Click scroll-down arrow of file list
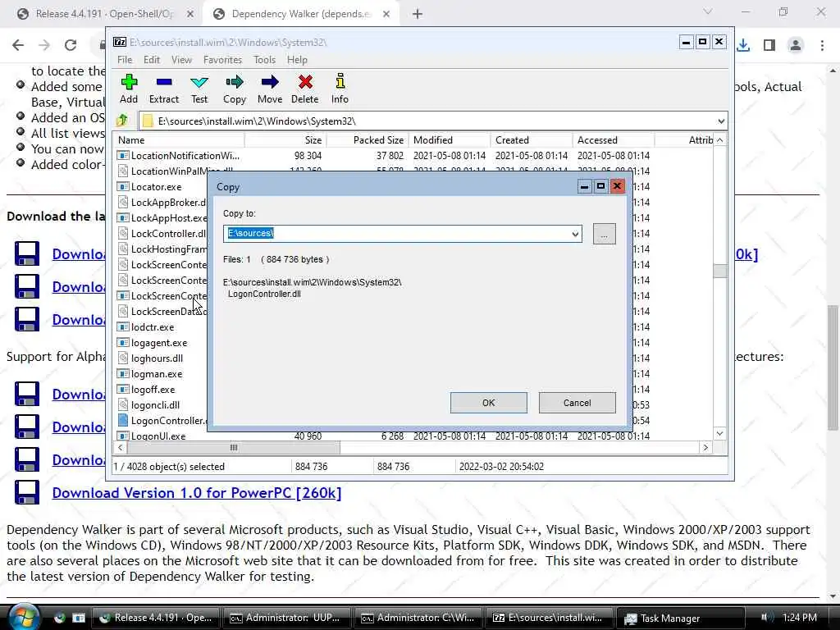This screenshot has height=630, width=840. tap(720, 433)
